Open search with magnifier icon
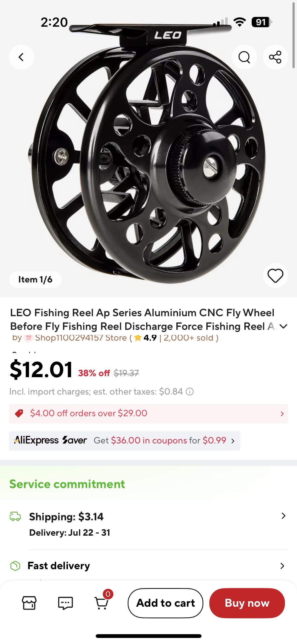This screenshot has width=297, height=644. (x=244, y=57)
